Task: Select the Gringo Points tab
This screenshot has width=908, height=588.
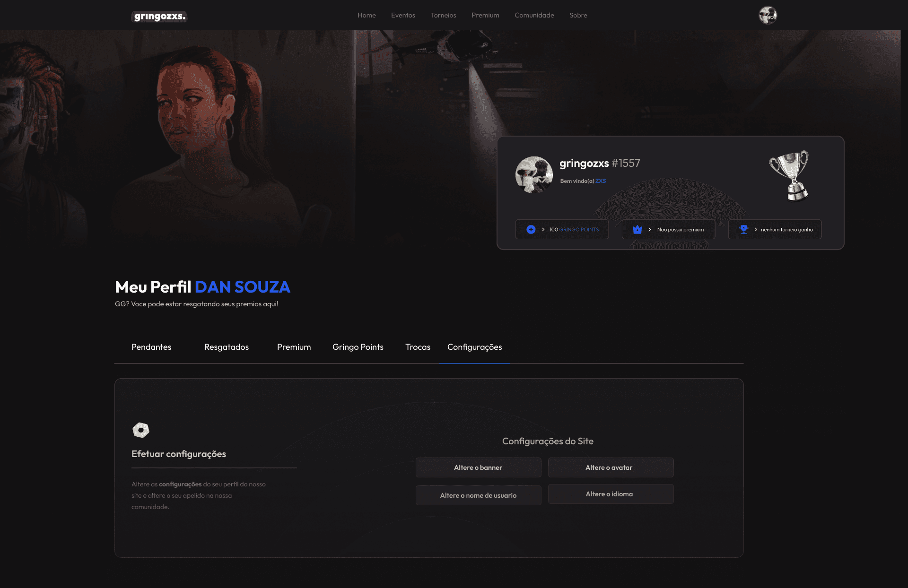Action: coord(358,347)
